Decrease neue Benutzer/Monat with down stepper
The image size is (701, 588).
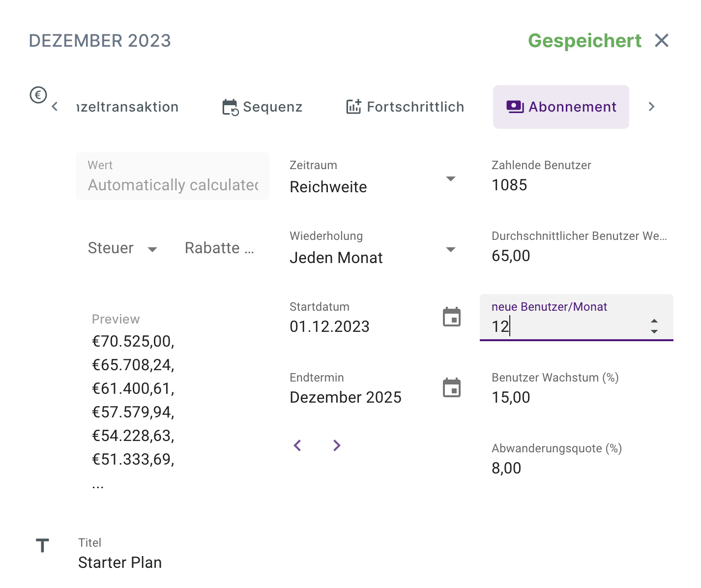654,331
